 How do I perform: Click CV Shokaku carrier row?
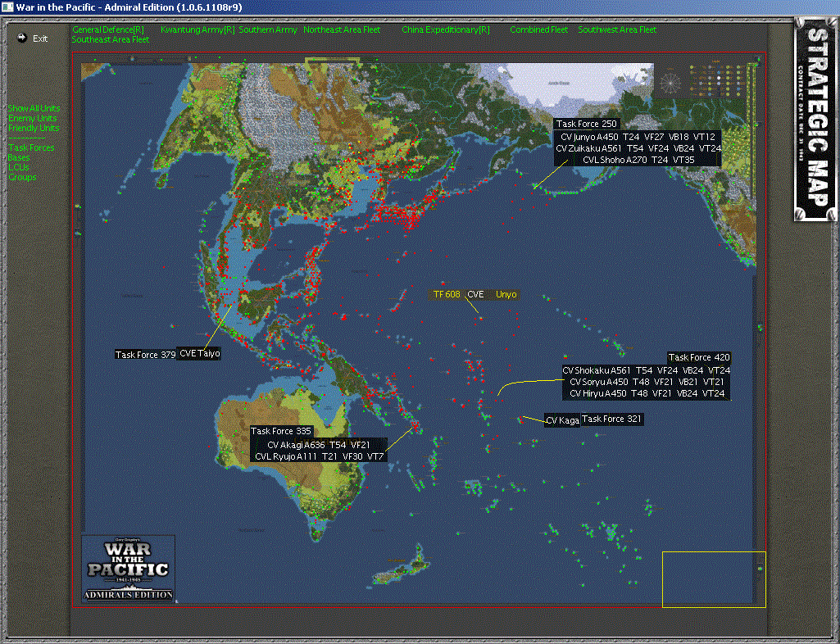click(x=646, y=370)
